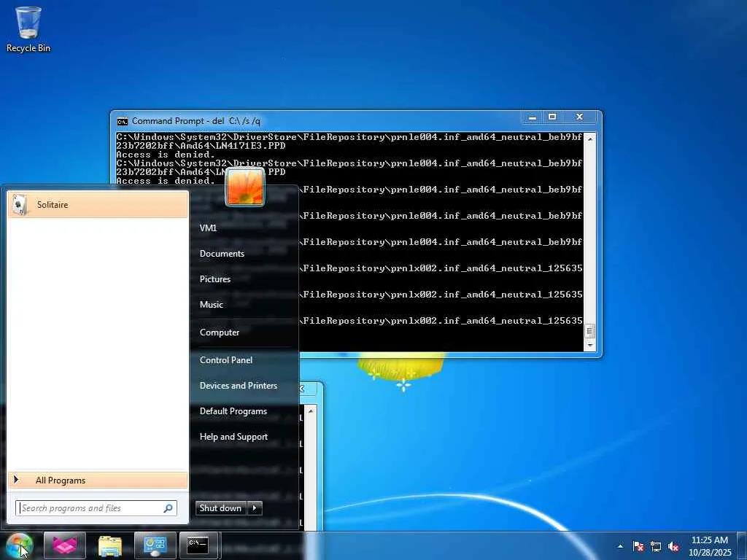Open the Control Panel taskbar icon
Image resolution: width=747 pixels, height=560 pixels.
coord(155,545)
